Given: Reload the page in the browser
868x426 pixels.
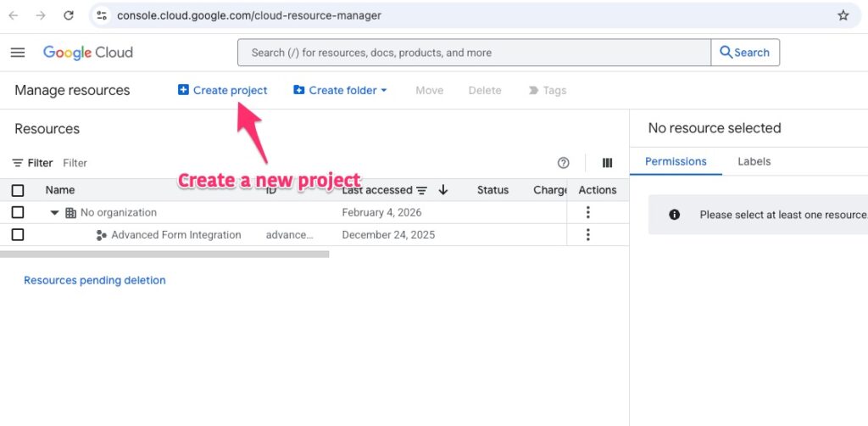Looking at the screenshot, I should coord(69,15).
